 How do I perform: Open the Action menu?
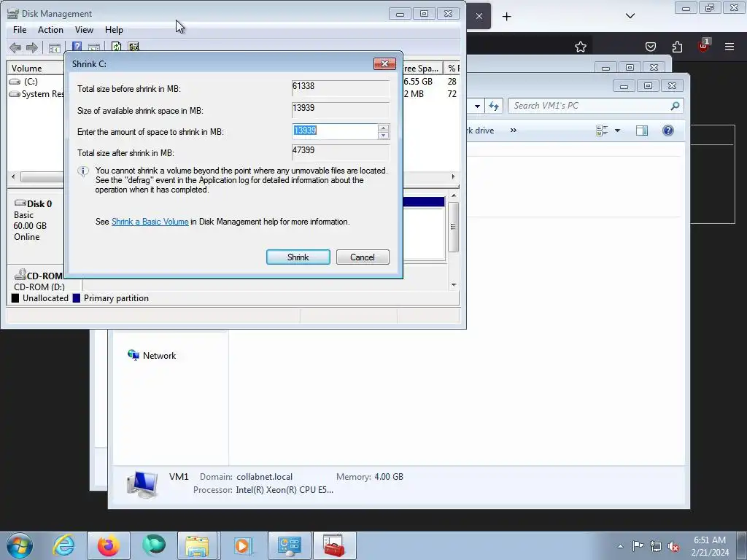point(50,29)
